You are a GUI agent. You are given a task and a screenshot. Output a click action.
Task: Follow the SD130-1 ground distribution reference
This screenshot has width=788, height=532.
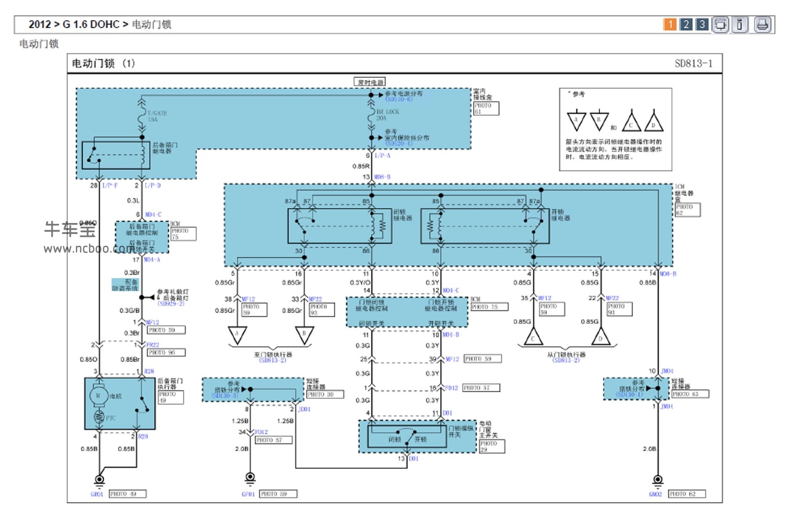(630, 395)
